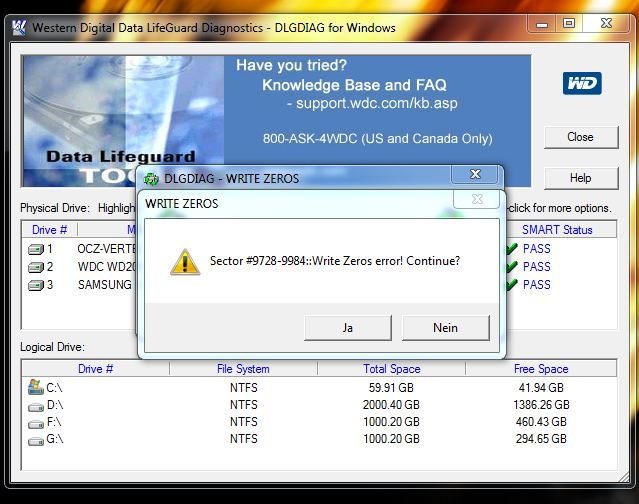Click PASS status of drive 2
Image resolution: width=639 pixels, height=504 pixels.
click(x=537, y=266)
